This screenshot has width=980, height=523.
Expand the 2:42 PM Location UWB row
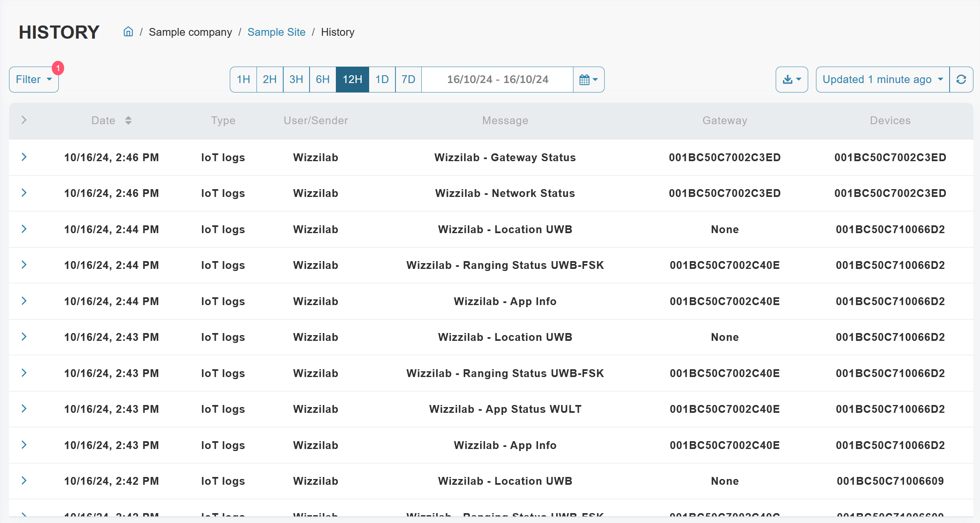pos(24,480)
